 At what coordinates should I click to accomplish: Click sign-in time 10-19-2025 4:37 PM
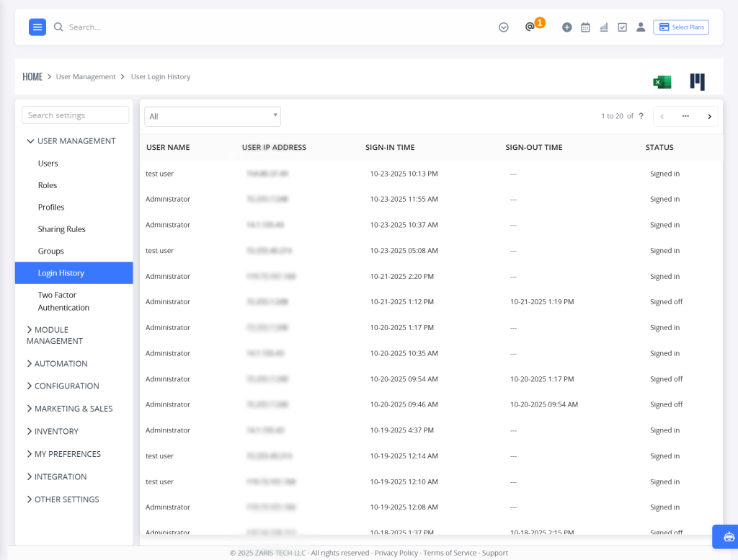pyautogui.click(x=401, y=430)
